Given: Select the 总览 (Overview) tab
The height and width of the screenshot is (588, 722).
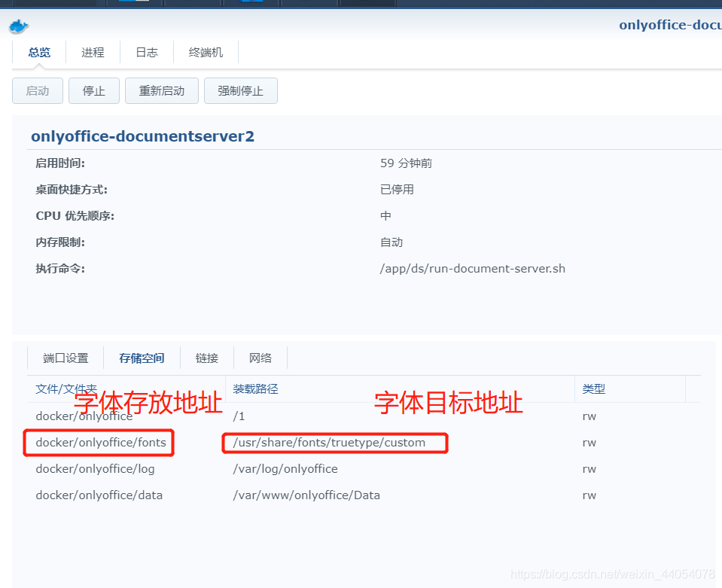Looking at the screenshot, I should tap(39, 52).
